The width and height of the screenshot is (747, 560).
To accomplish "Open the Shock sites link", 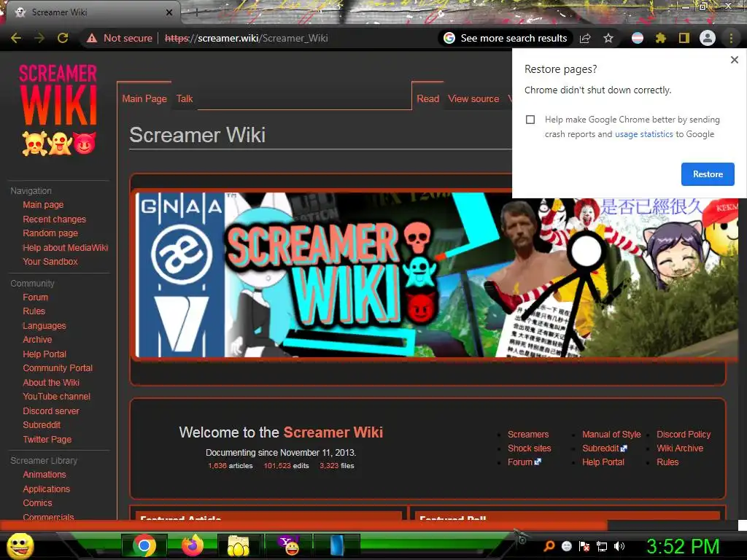I will (x=530, y=448).
